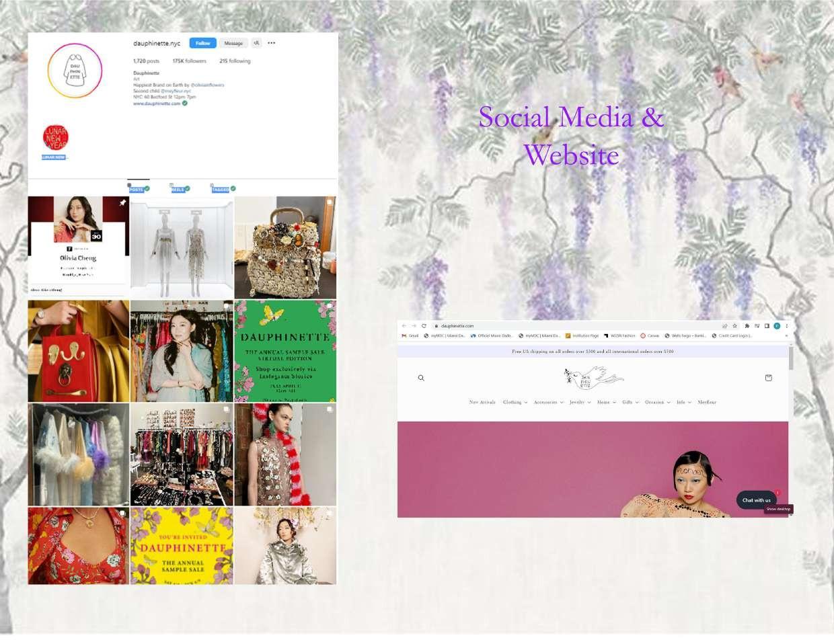Open the New Arrivals menu item

pyautogui.click(x=482, y=402)
